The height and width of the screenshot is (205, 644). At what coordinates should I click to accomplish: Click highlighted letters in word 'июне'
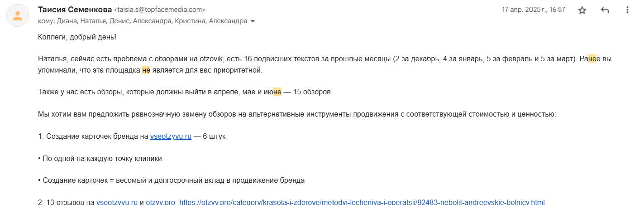pyautogui.click(x=277, y=92)
